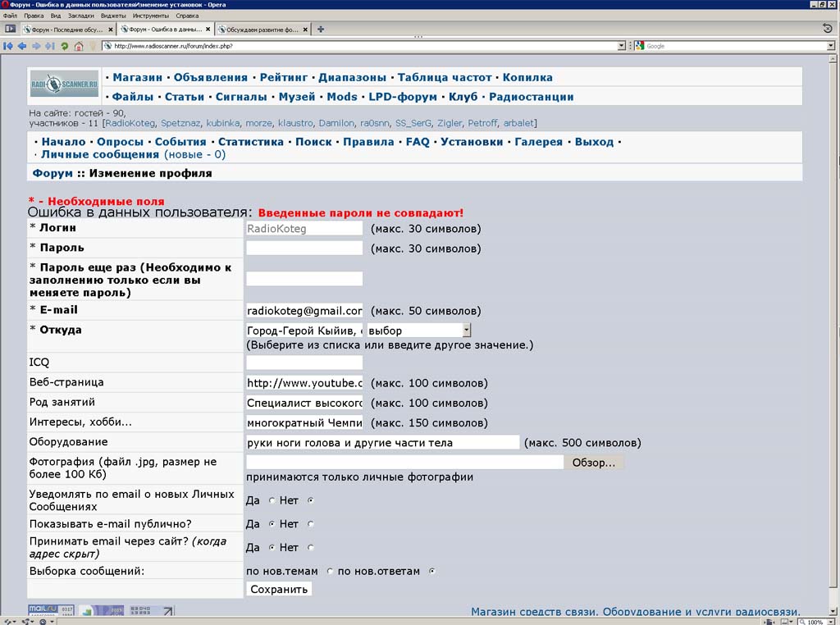This screenshot has width=840, height=625.
Task: Click the Сохранить button
Action: coord(279,589)
